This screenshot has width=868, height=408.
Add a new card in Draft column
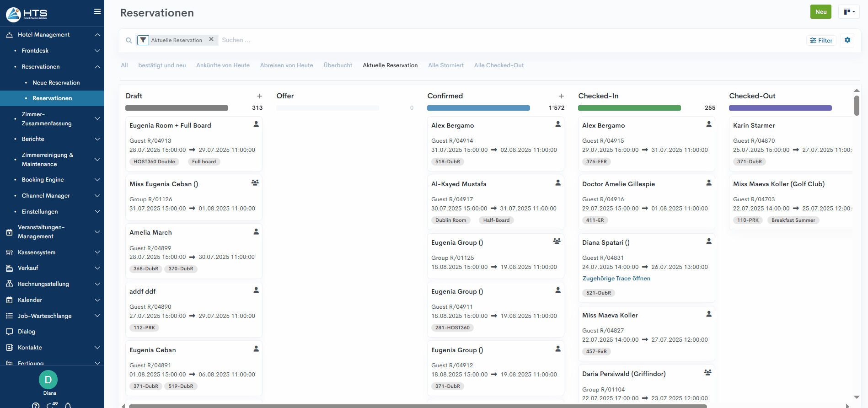pyautogui.click(x=259, y=96)
